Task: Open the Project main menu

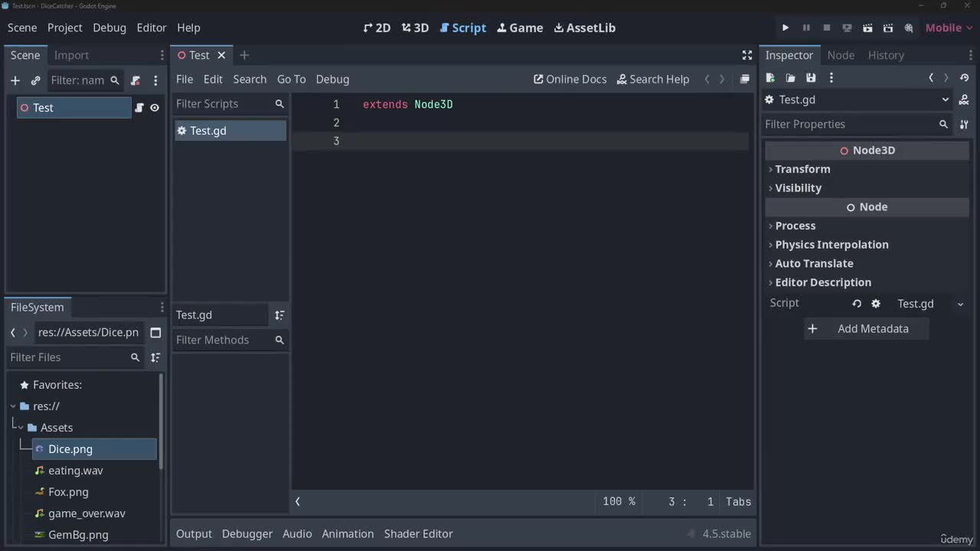Action: (x=64, y=28)
